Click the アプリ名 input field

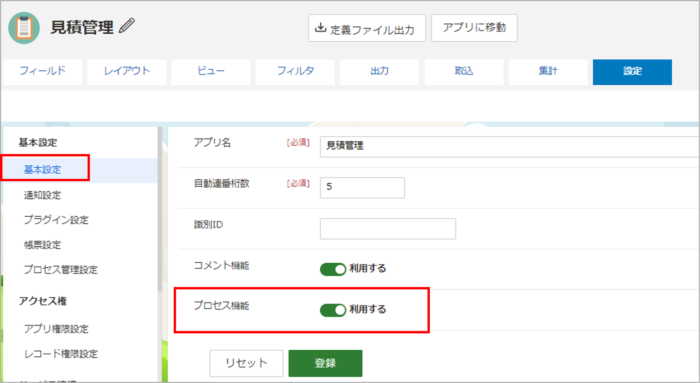pyautogui.click(x=509, y=146)
